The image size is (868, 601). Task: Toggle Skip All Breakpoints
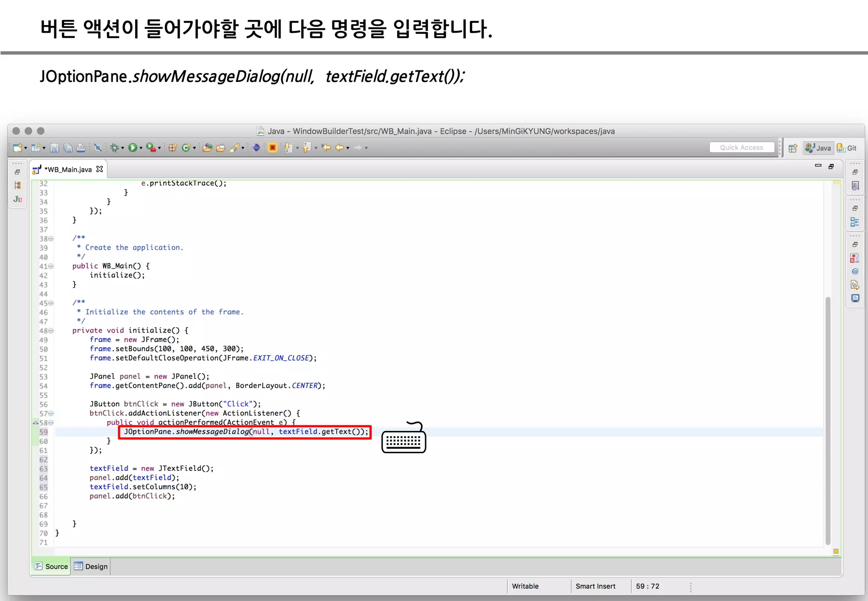[98, 147]
